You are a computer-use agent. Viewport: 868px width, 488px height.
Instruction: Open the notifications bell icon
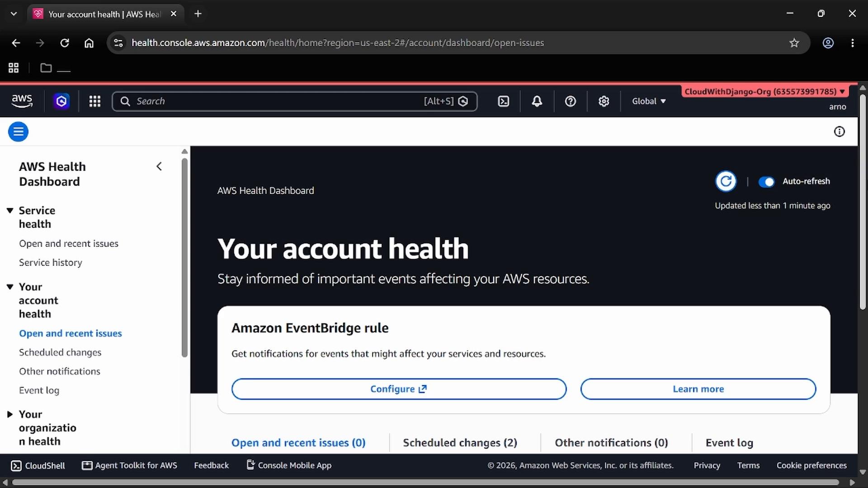(x=537, y=101)
